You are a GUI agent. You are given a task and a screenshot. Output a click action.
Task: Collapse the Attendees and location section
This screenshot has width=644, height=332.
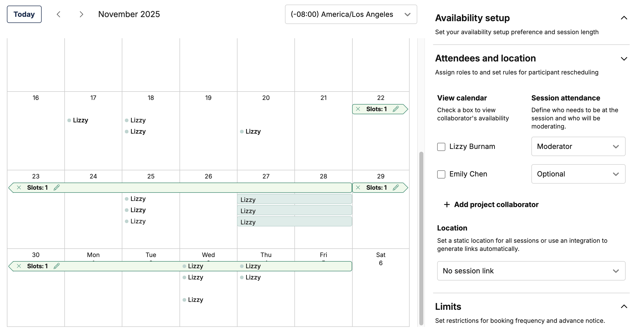tap(624, 59)
